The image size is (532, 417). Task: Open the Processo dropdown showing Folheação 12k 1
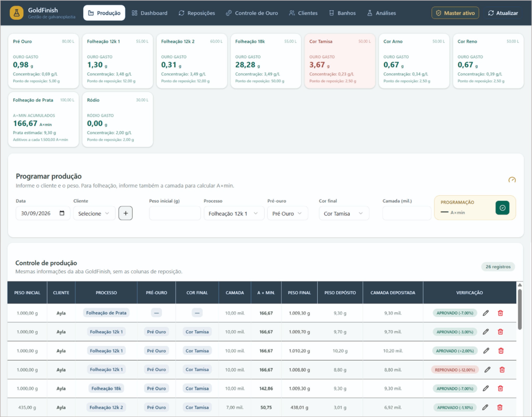(x=234, y=213)
